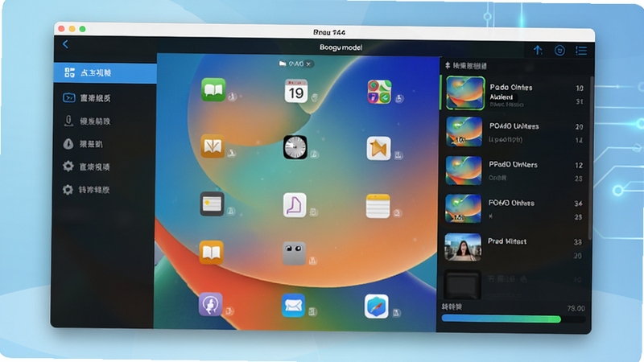
Task: Click small badge beside the yellow Notes icon
Action: pyautogui.click(x=397, y=213)
